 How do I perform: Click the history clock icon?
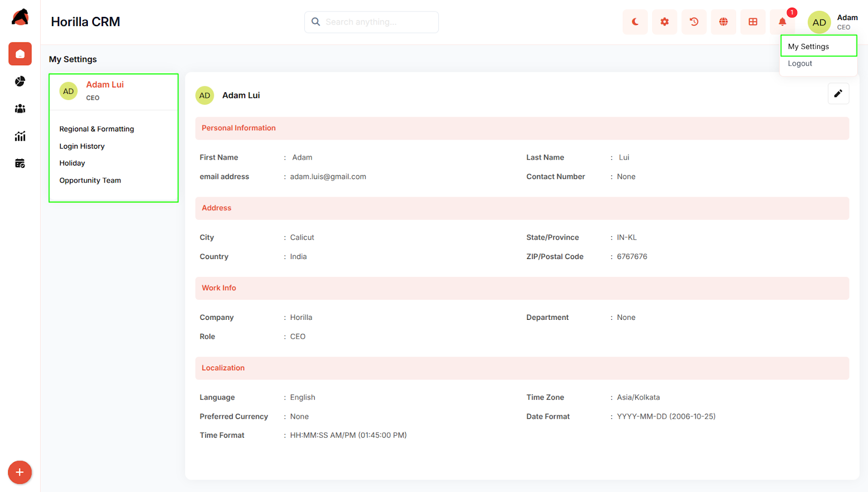pyautogui.click(x=694, y=22)
